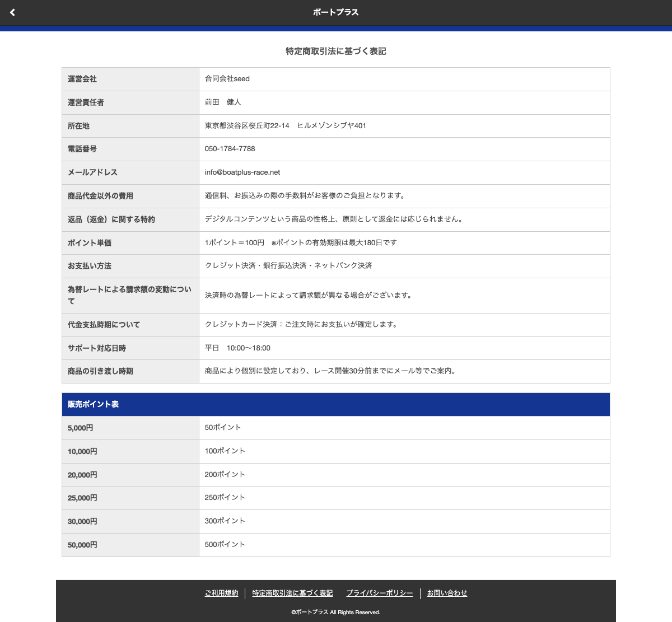Image resolution: width=672 pixels, height=622 pixels.
Task: Click the phone number 050-1784-7788
Action: [x=230, y=149]
